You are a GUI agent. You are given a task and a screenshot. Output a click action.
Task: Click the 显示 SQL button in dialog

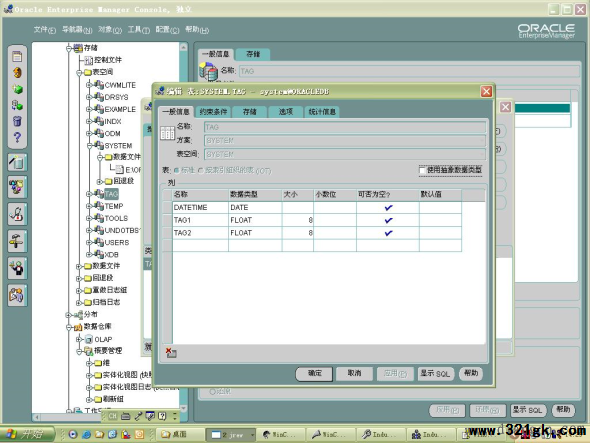435,373
